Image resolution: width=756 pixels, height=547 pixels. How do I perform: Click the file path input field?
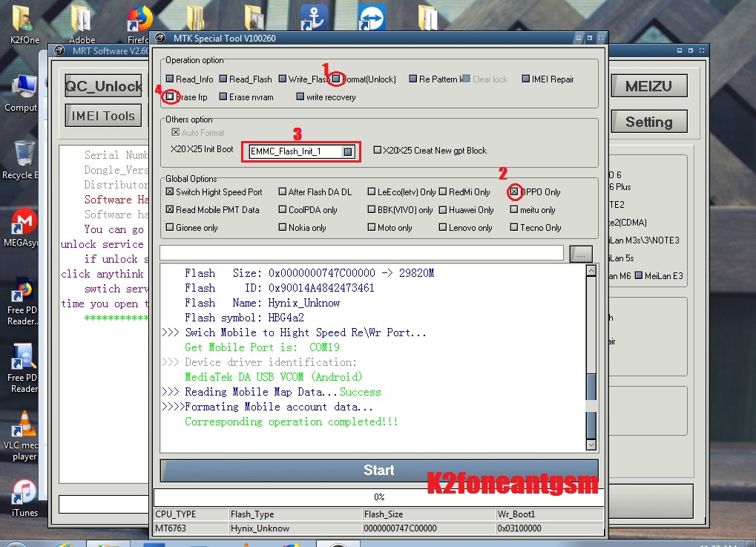click(361, 253)
